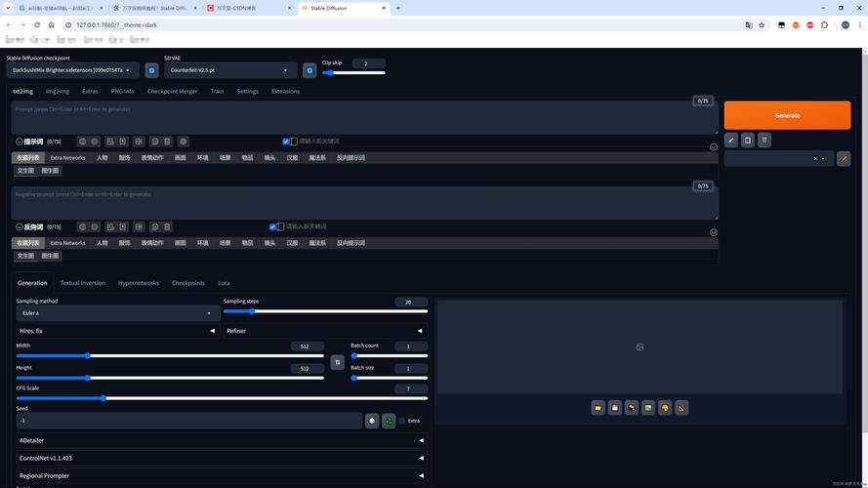
Task: Toggle the Extra seed checkbox
Action: [x=402, y=421]
